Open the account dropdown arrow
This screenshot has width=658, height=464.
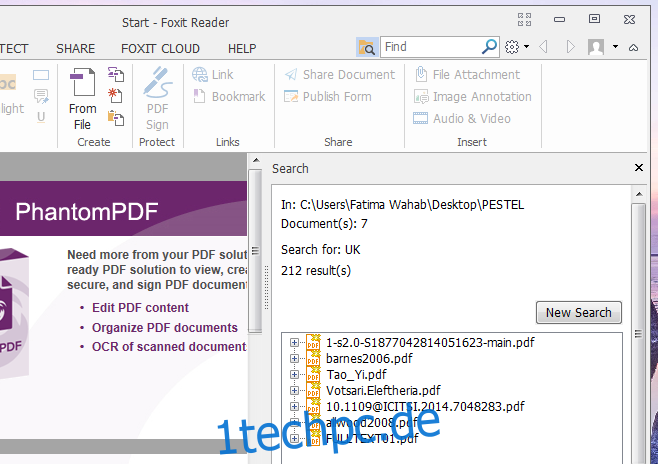pos(615,47)
